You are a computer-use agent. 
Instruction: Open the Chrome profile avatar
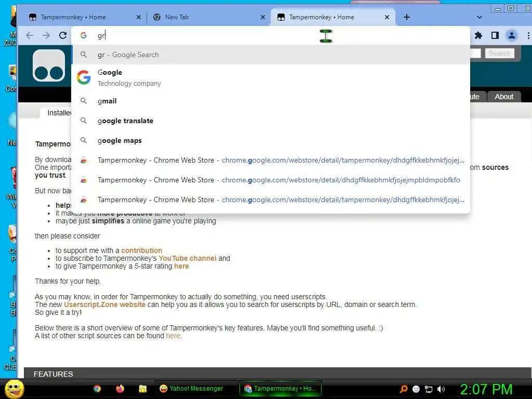tap(512, 35)
